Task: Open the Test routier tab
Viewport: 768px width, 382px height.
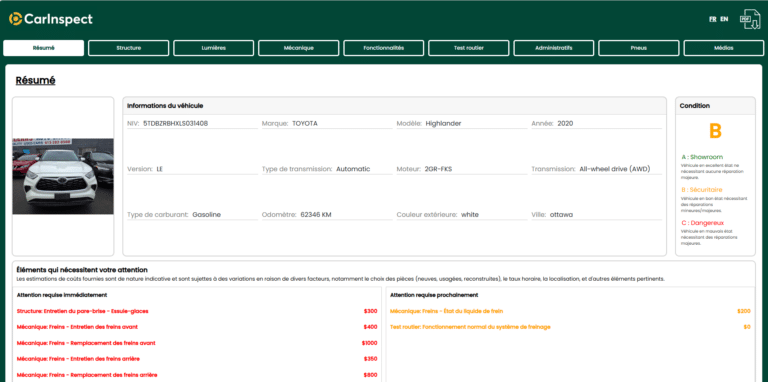Action: (469, 48)
